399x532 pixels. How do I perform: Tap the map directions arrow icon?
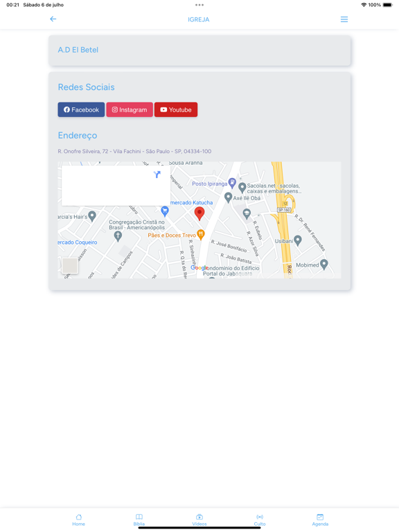(157, 175)
